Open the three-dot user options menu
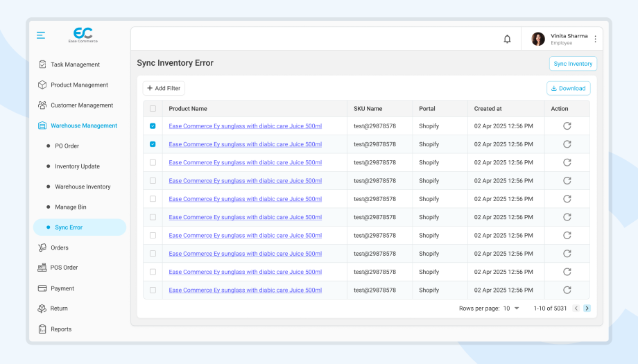This screenshot has width=638, height=364. (595, 39)
